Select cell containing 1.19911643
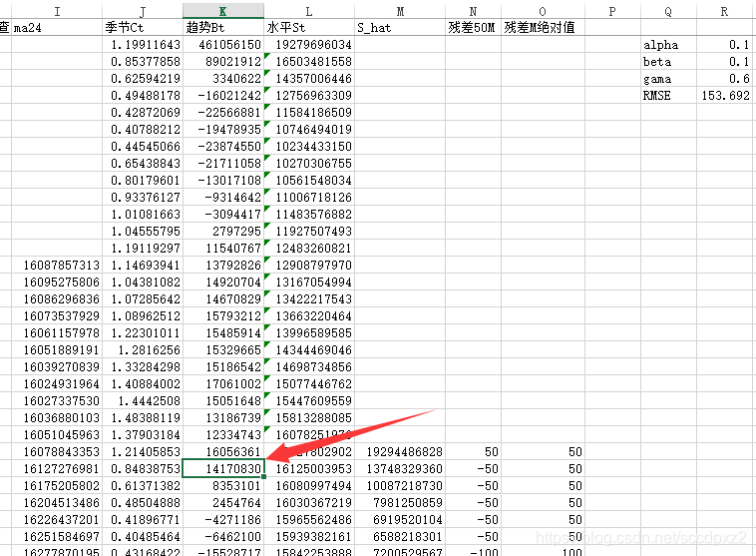Image resolution: width=756 pixels, height=556 pixels. pos(143,44)
